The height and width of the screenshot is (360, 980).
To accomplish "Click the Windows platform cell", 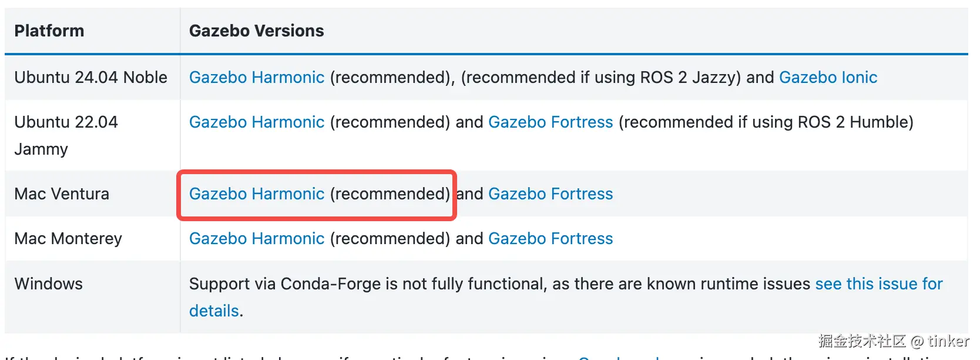I will pos(48,284).
